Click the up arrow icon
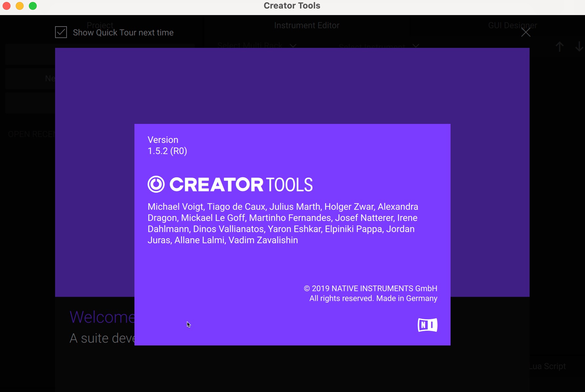 point(560,47)
